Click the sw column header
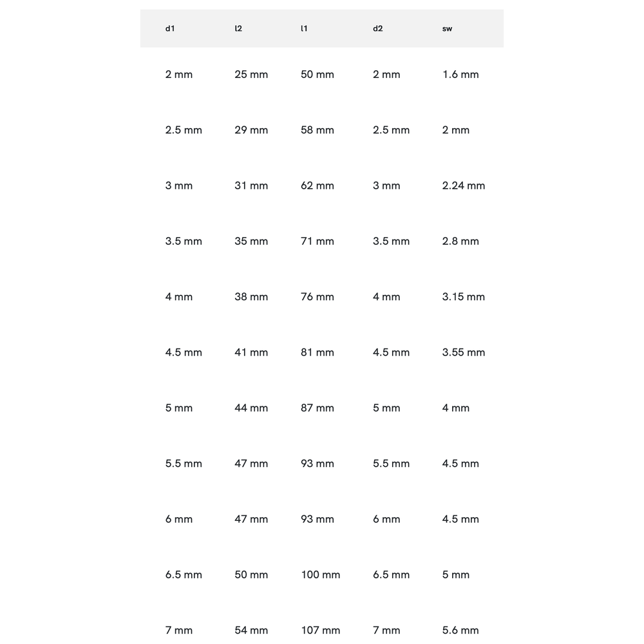This screenshot has height=644, width=644. click(x=447, y=28)
